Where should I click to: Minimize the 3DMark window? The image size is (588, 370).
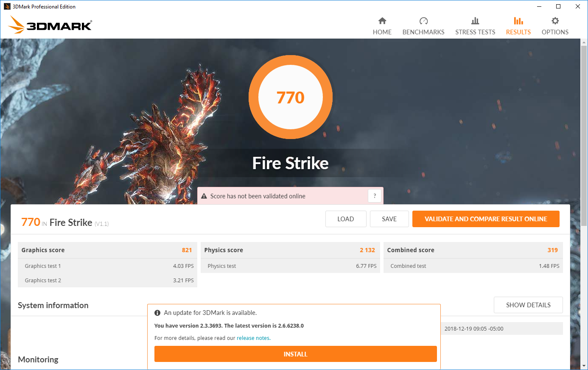[539, 6]
